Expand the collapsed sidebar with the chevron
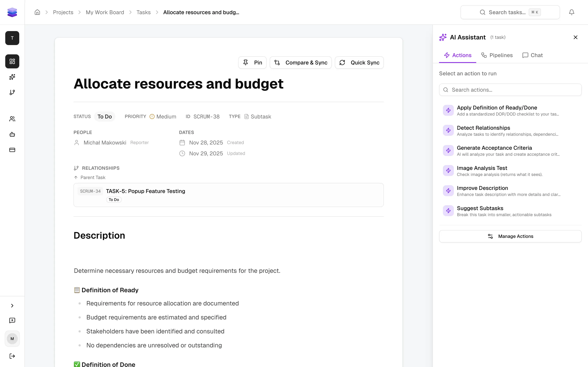This screenshot has width=588, height=367. (12, 305)
